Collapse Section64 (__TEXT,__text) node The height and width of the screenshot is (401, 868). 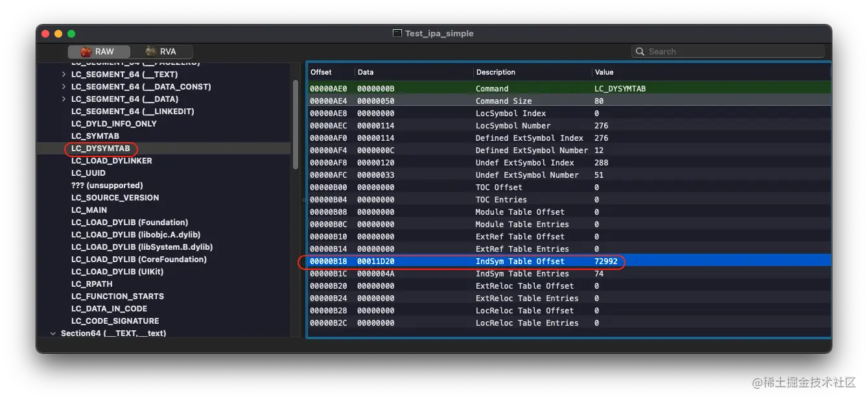(53, 334)
